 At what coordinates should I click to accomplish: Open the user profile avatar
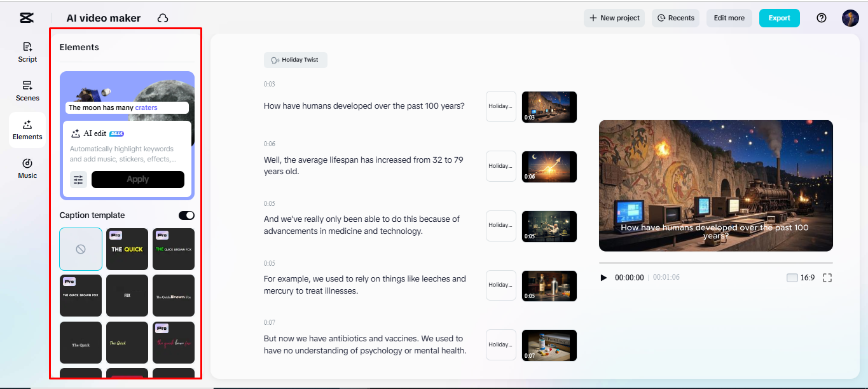point(850,18)
